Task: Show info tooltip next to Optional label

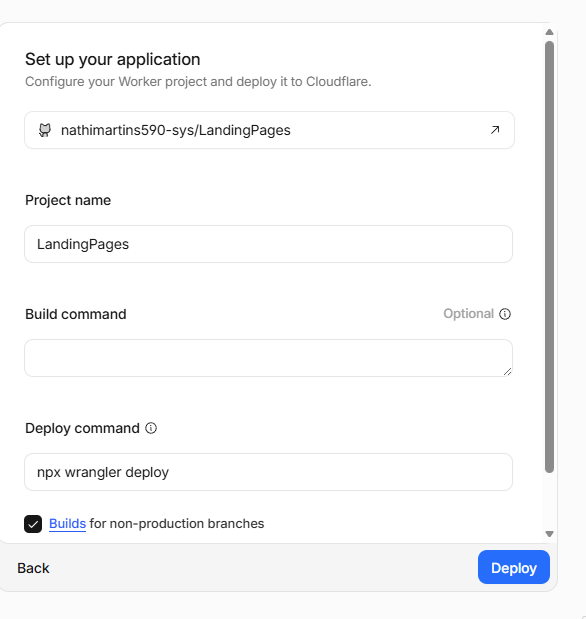Action: [505, 314]
